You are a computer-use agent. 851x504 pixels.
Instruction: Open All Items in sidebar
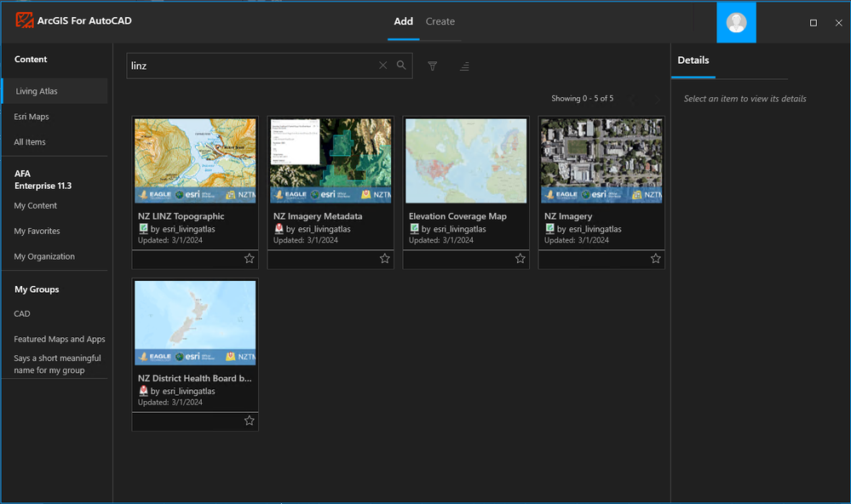[30, 142]
